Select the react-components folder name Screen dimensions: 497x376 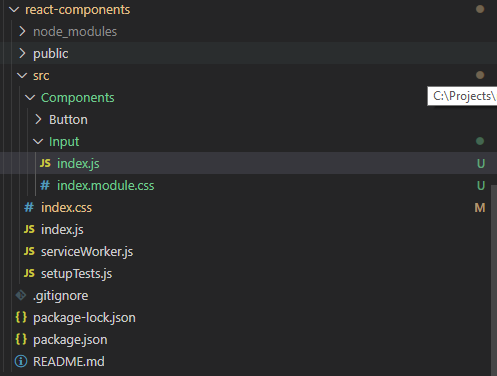tap(78, 10)
